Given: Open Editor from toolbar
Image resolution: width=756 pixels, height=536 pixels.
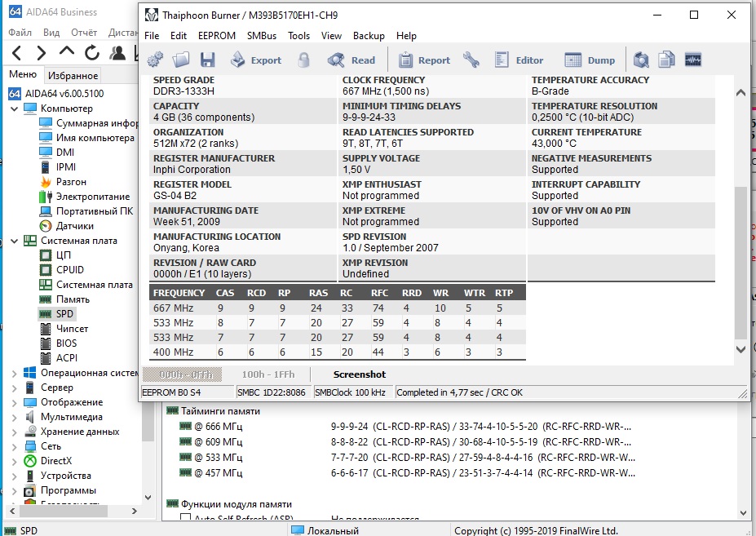Looking at the screenshot, I should [x=519, y=60].
